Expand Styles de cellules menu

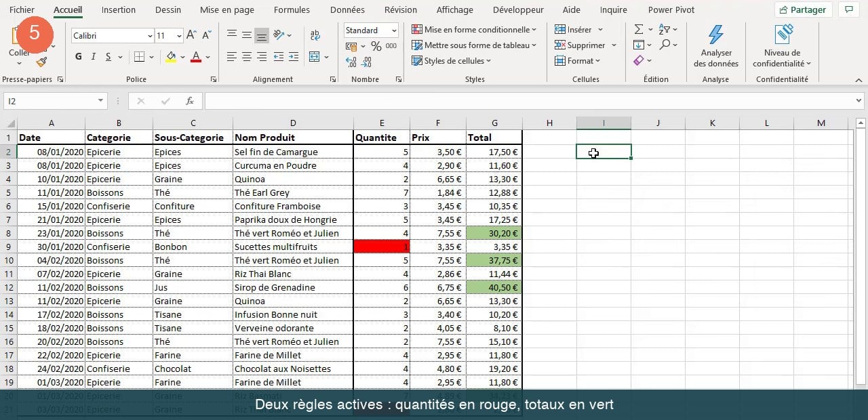(x=452, y=61)
